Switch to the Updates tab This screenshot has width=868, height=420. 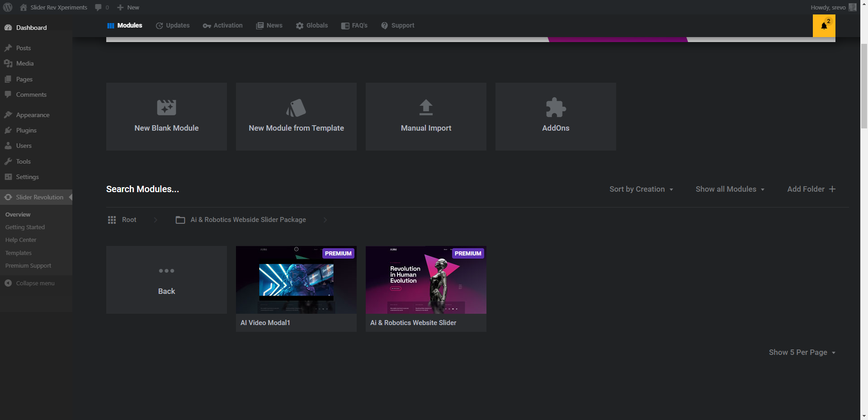173,25
